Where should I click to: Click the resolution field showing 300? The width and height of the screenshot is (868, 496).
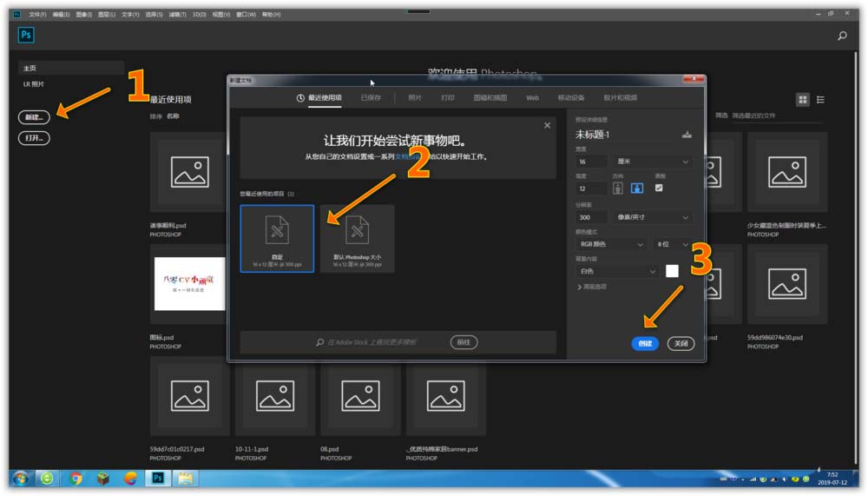pos(590,217)
